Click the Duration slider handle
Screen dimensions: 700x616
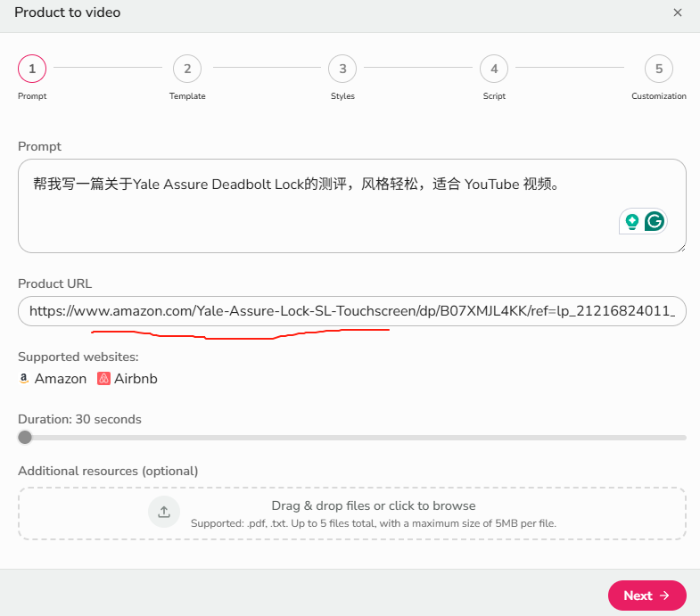pyautogui.click(x=25, y=437)
